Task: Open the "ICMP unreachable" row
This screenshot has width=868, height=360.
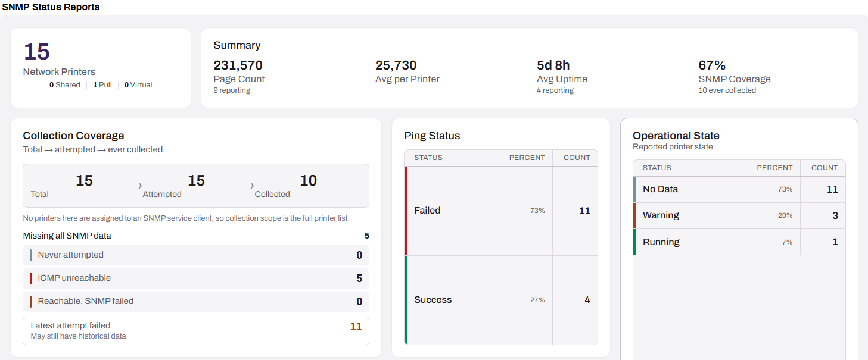Action: (x=196, y=278)
